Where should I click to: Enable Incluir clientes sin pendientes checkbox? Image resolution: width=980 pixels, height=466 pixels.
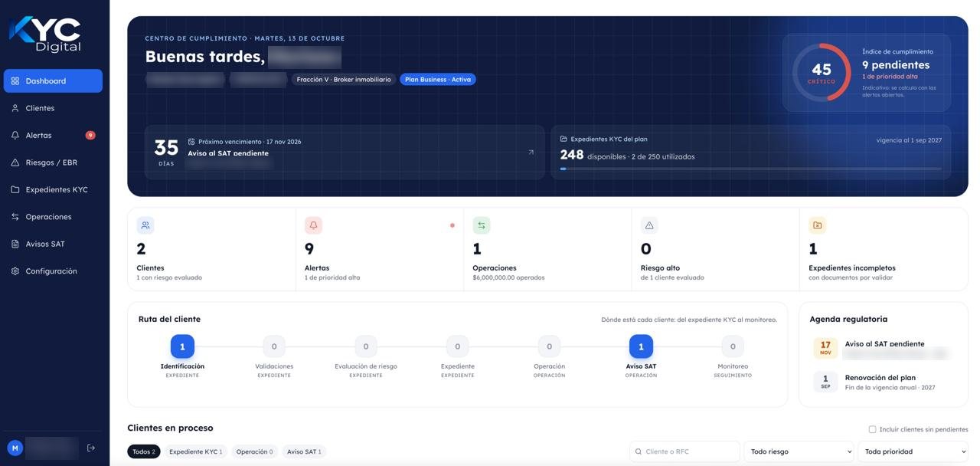click(872, 429)
